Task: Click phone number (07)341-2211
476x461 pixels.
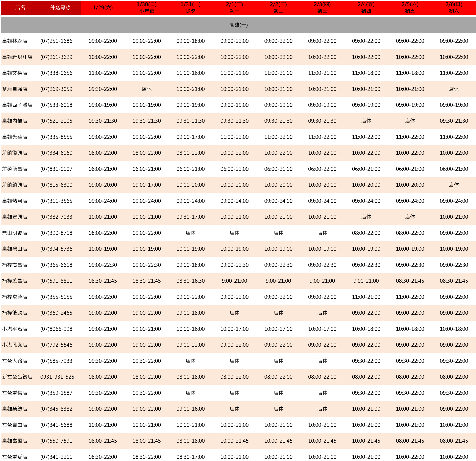Action: [56, 457]
